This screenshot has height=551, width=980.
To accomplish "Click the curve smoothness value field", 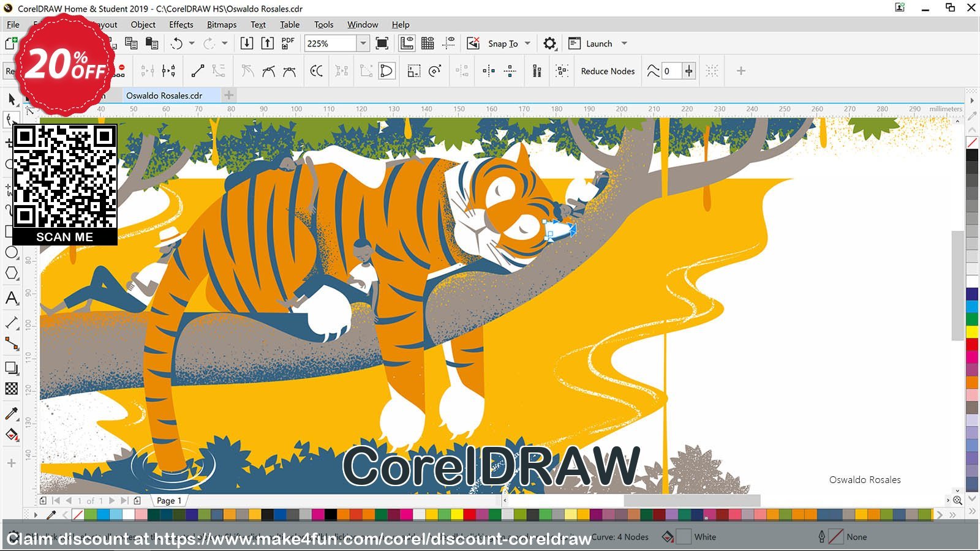I will tap(671, 71).
